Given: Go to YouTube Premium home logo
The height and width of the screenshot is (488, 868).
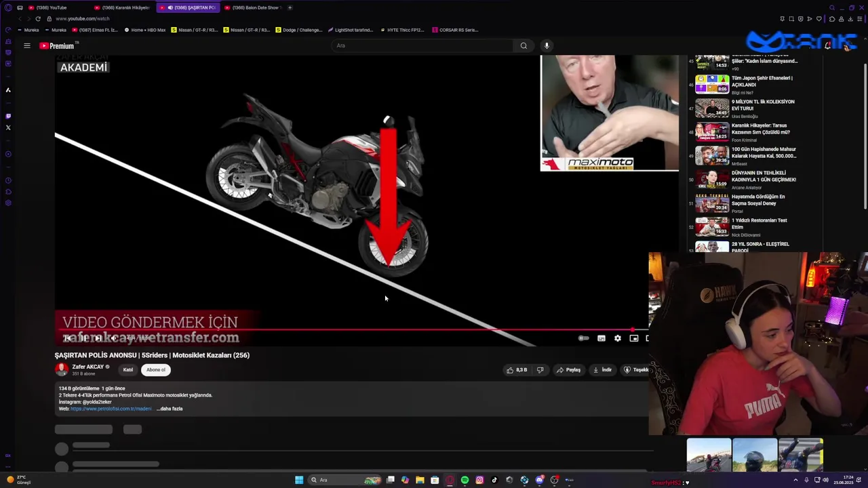Looking at the screenshot, I should pos(57,45).
